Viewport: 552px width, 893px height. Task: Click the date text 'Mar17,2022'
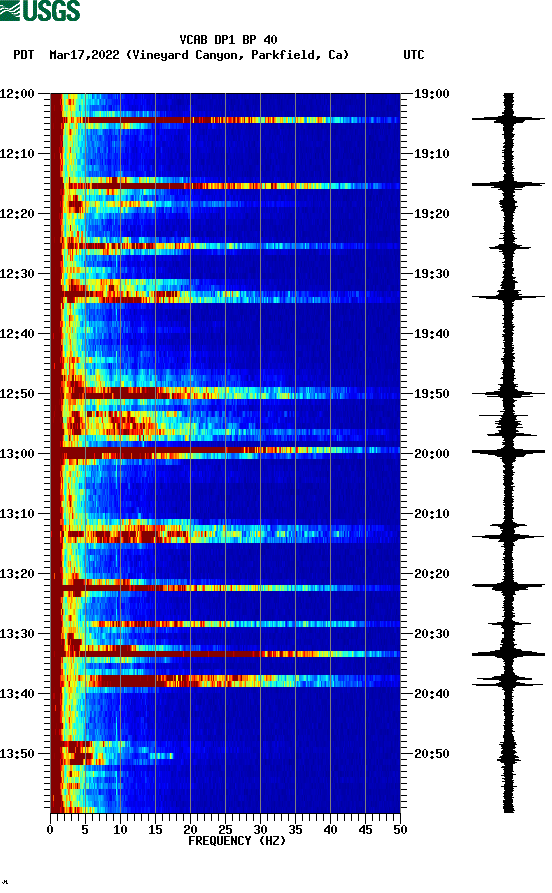point(84,55)
